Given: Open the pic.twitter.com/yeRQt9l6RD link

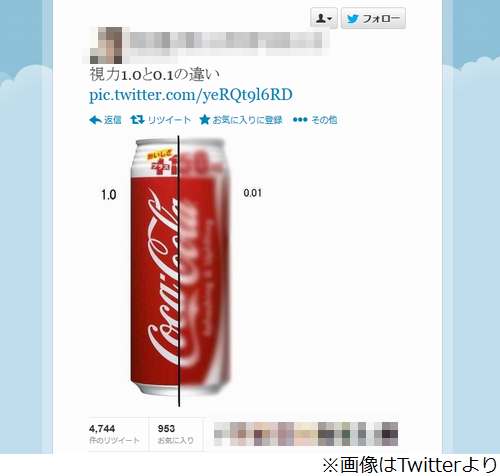Looking at the screenshot, I should point(191,95).
